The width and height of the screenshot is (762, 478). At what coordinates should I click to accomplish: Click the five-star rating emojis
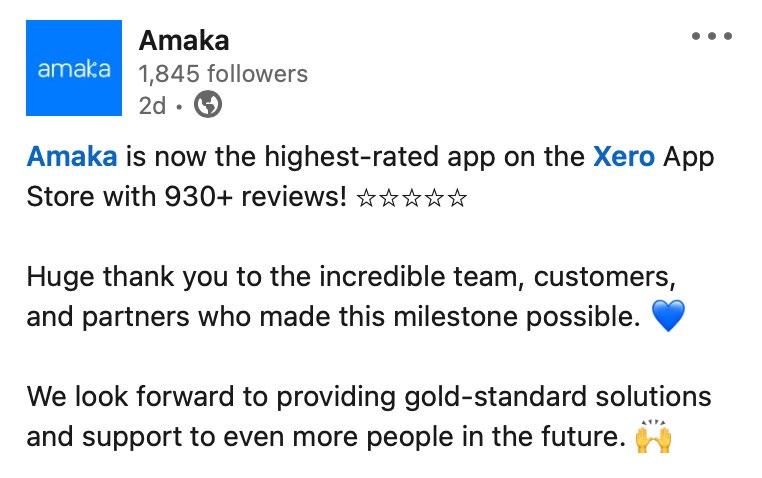411,197
